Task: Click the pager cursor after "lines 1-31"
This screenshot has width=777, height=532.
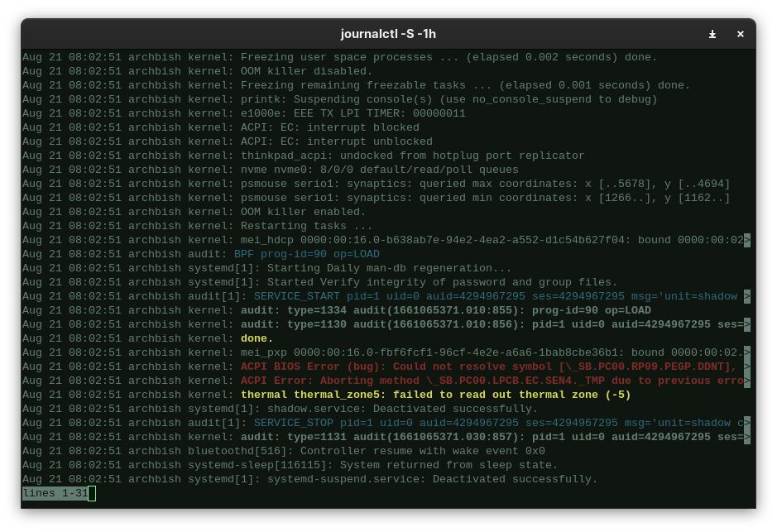Action: tap(92, 493)
